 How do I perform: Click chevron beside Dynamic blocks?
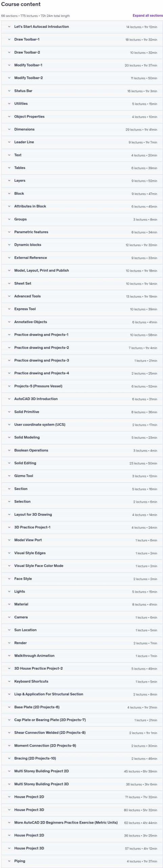coord(9,245)
